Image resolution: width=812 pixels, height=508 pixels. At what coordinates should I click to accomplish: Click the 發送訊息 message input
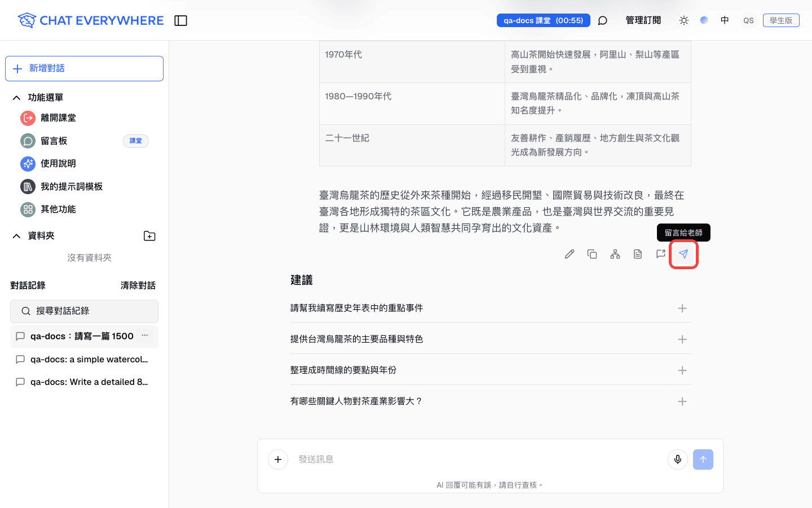(x=479, y=459)
